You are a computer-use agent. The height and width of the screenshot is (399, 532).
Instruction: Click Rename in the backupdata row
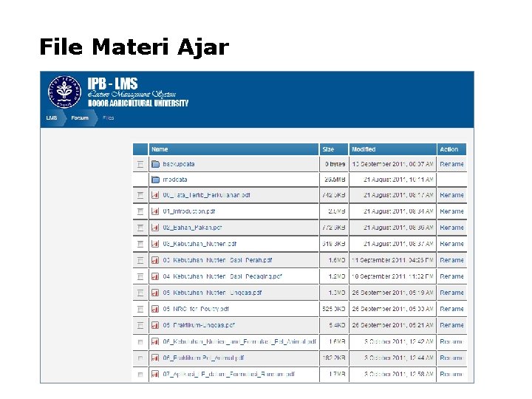coord(451,164)
